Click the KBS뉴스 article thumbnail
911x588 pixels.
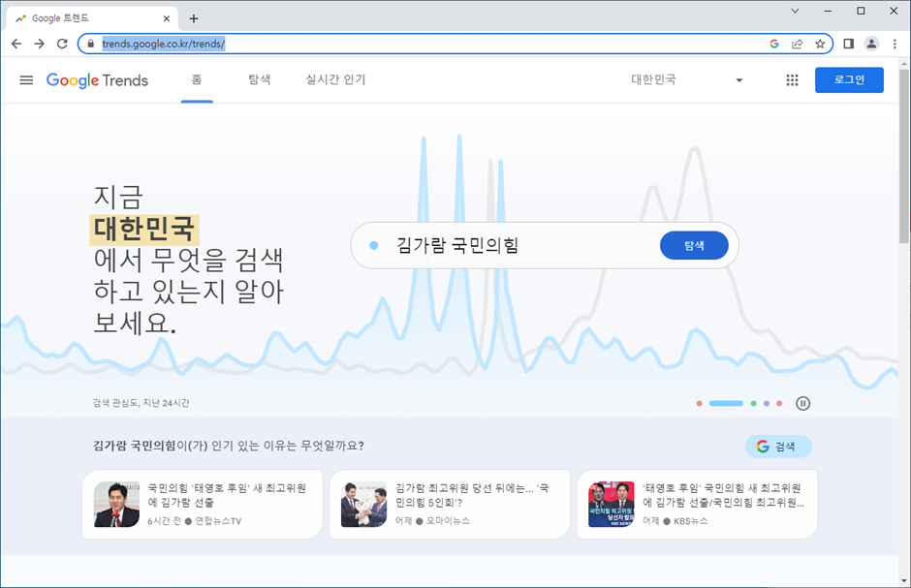[612, 505]
